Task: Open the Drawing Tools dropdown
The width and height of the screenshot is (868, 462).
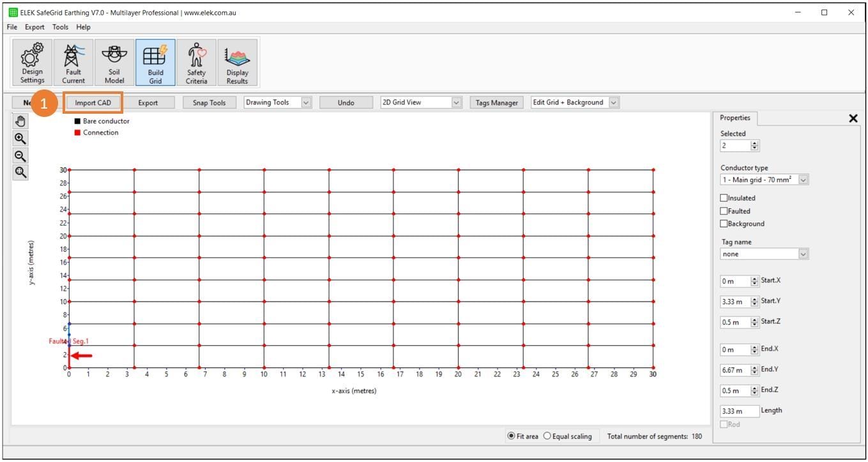Action: click(x=305, y=102)
